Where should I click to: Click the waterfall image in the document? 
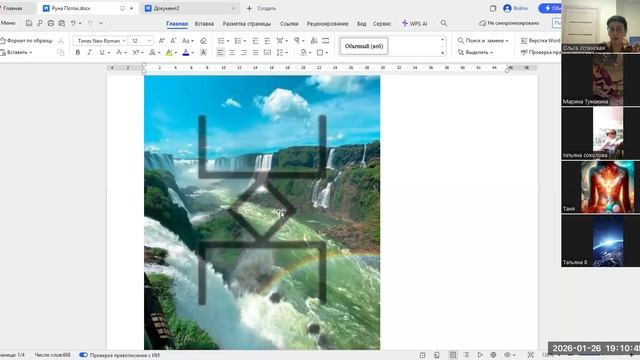pyautogui.click(x=262, y=212)
